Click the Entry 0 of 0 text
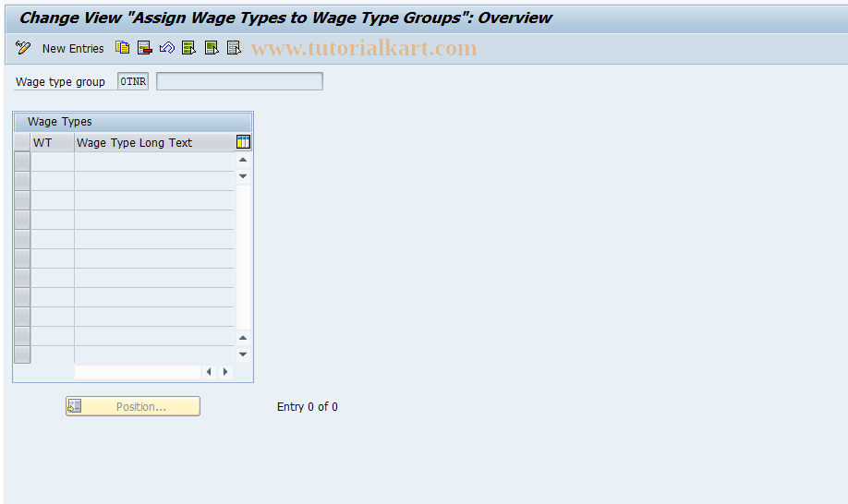 click(308, 407)
